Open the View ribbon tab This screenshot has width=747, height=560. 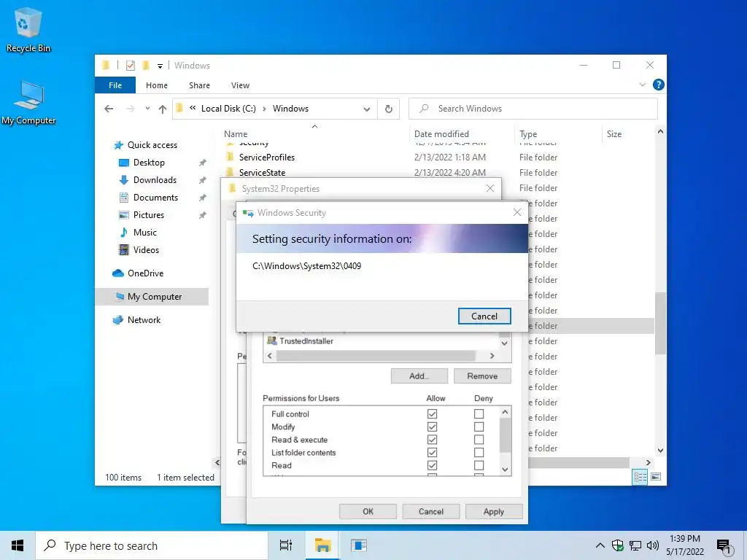coord(240,85)
